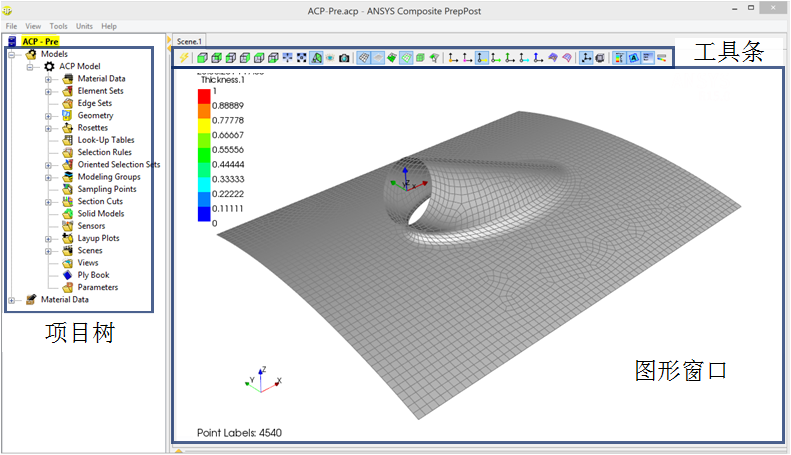Click the dark blue legend block at 0
The height and width of the screenshot is (455, 791).
(204, 214)
